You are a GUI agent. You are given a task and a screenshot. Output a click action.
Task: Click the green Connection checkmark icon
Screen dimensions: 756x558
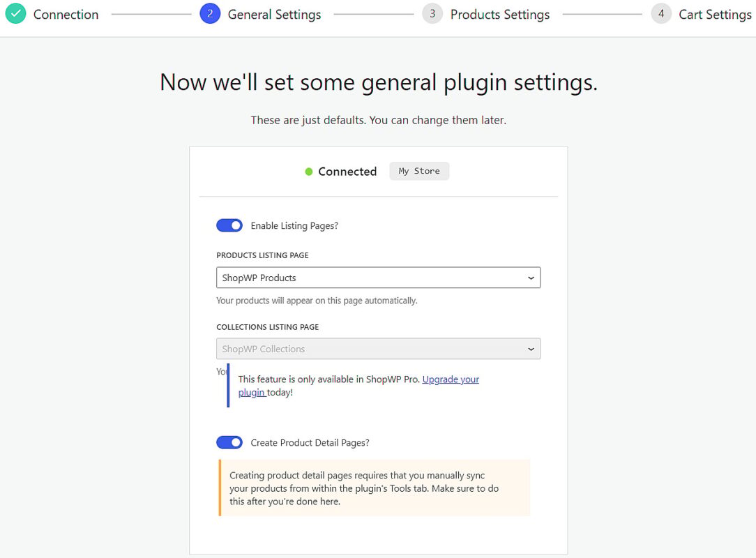[15, 13]
